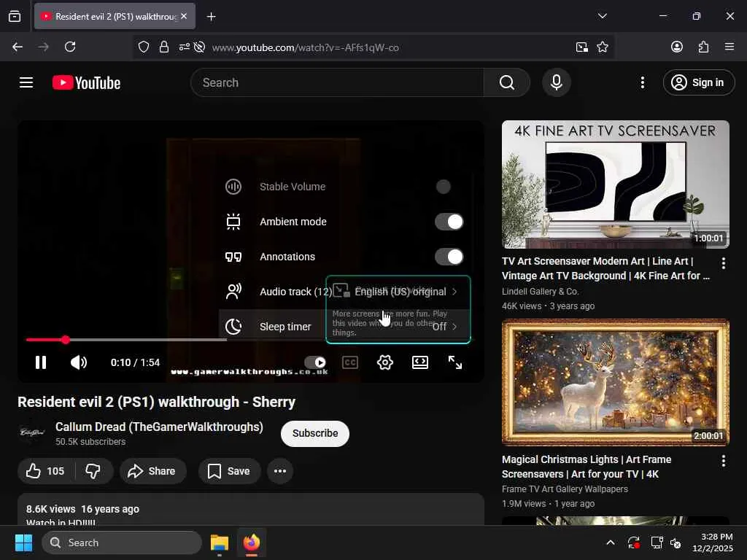Click the search magnifier button
Image resolution: width=747 pixels, height=560 pixels.
(x=506, y=82)
